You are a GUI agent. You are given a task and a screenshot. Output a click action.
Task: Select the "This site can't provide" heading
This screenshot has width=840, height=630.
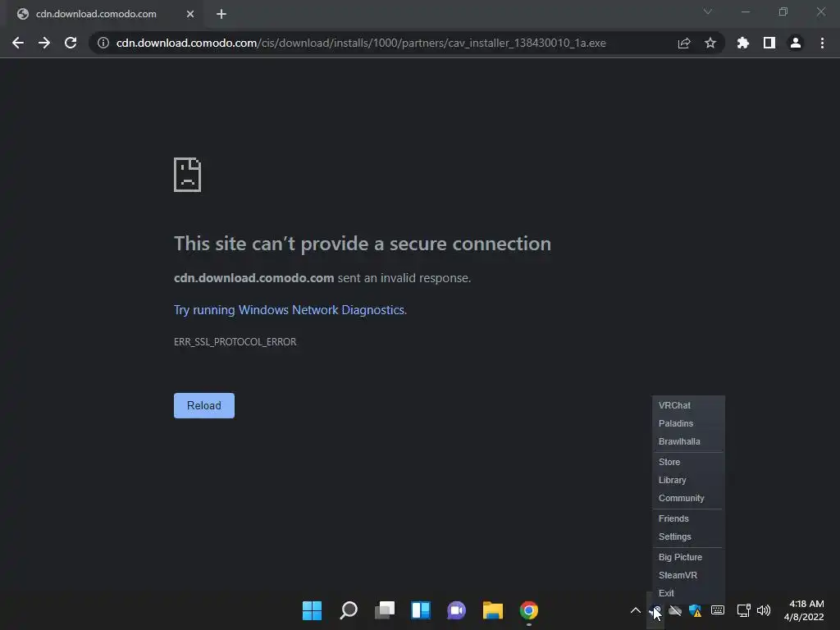click(362, 244)
